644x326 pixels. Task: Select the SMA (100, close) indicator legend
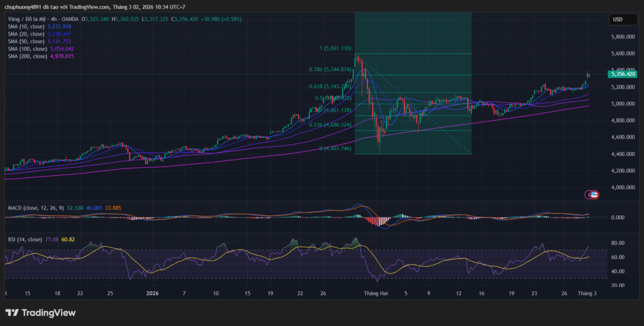26,49
